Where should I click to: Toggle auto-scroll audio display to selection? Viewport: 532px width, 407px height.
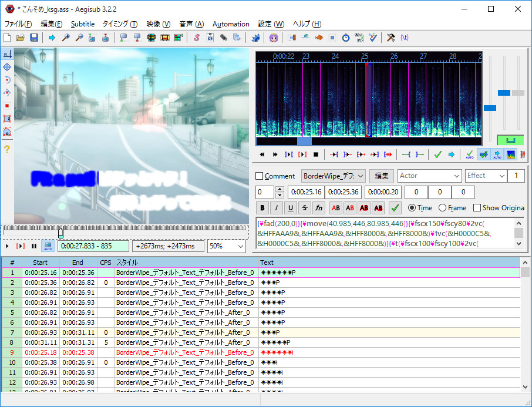click(497, 154)
